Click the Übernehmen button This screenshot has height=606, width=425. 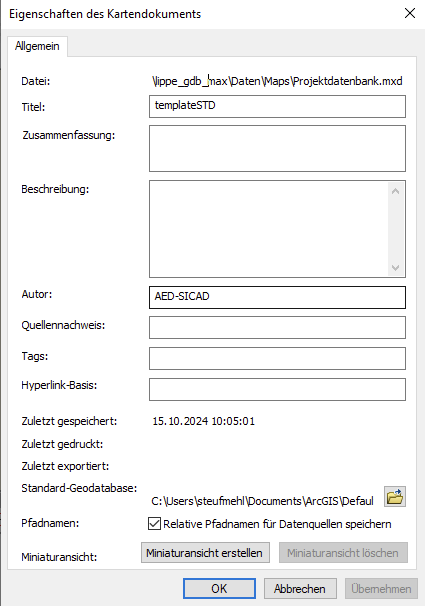(381, 589)
